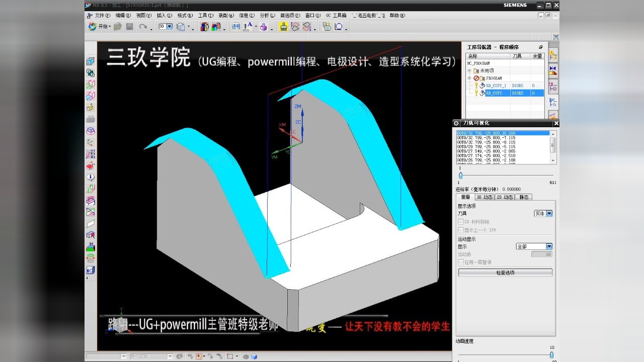
Task: Open the top resource bar tab icon
Action: pos(553,55)
